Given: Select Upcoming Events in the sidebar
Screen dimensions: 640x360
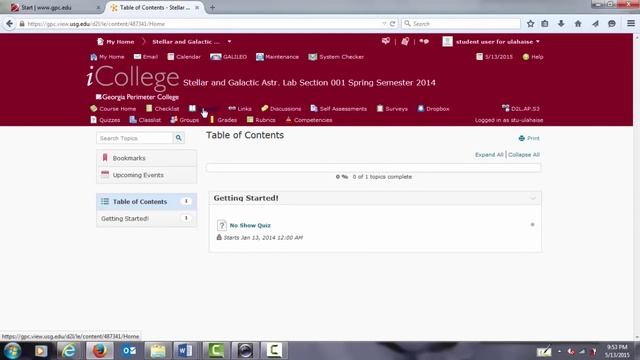Looking at the screenshot, I should coord(147,175).
